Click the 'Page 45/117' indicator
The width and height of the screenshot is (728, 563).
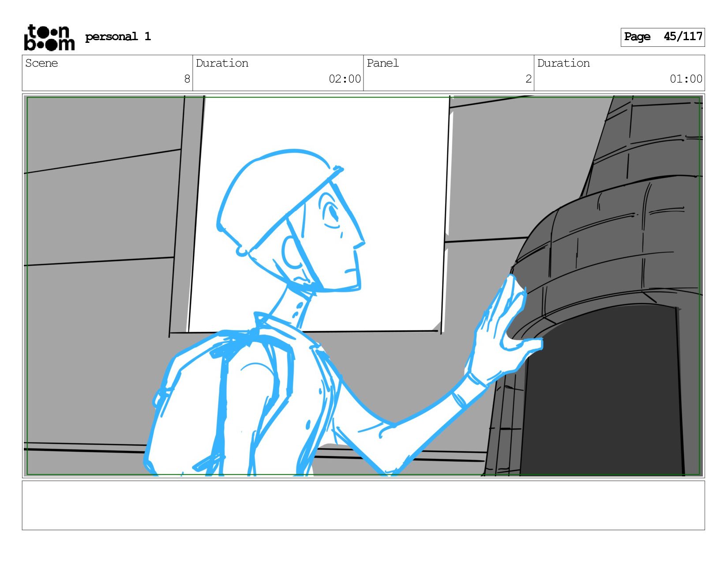[663, 37]
